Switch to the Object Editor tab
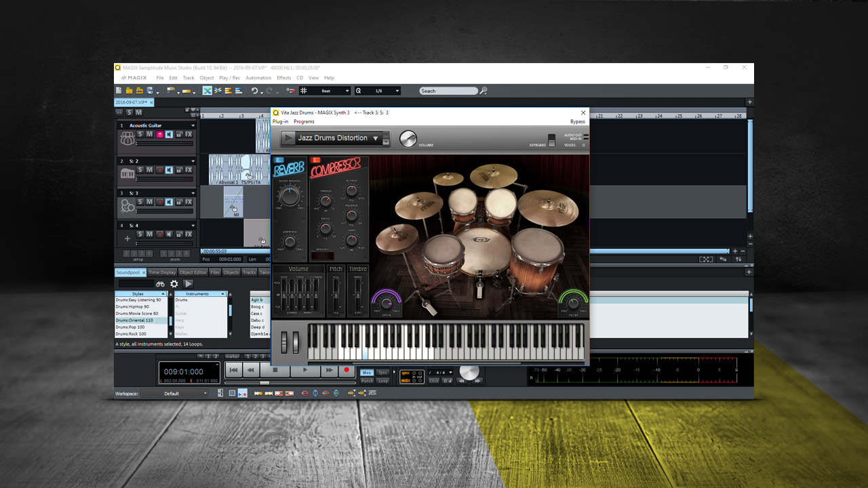The width and height of the screenshot is (868, 488). point(193,272)
